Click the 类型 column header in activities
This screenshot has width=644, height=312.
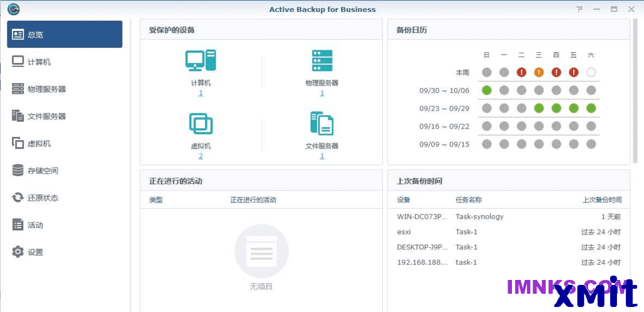[x=156, y=200]
